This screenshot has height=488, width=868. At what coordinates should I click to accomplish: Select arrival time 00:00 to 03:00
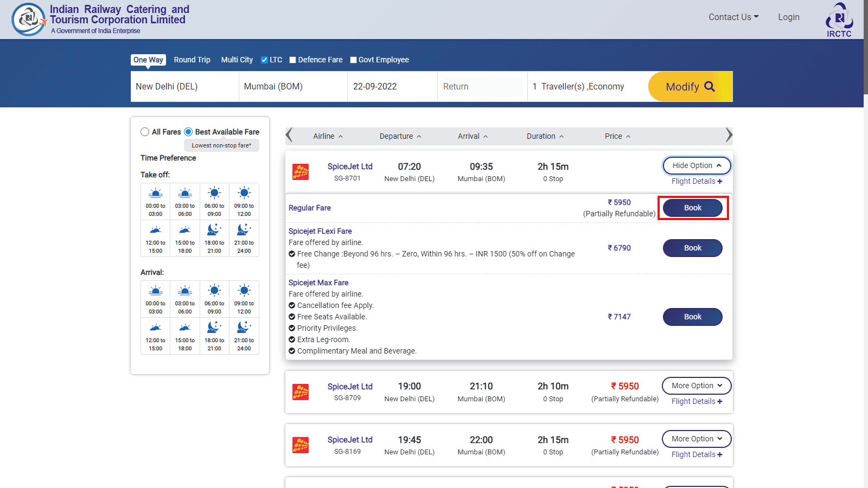coord(156,299)
